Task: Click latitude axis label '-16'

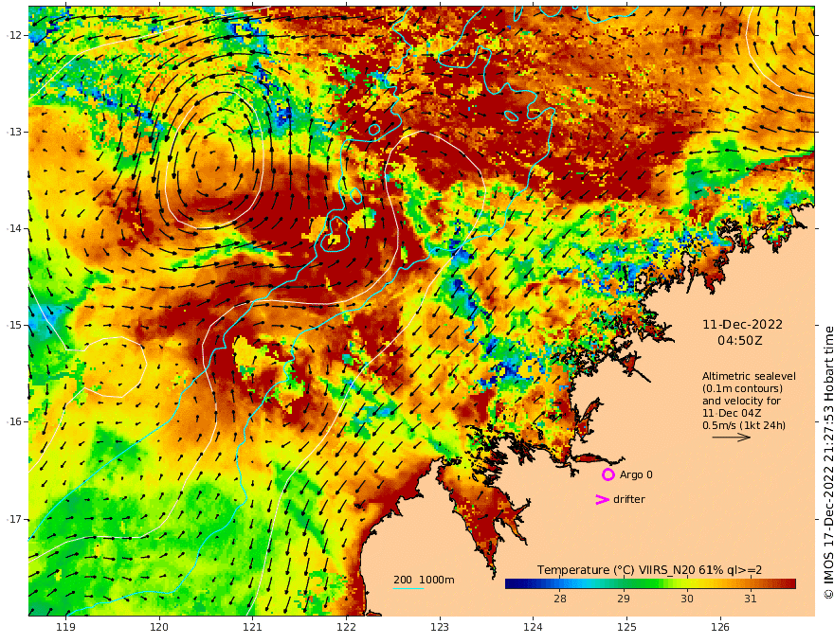Action: pos(14,421)
